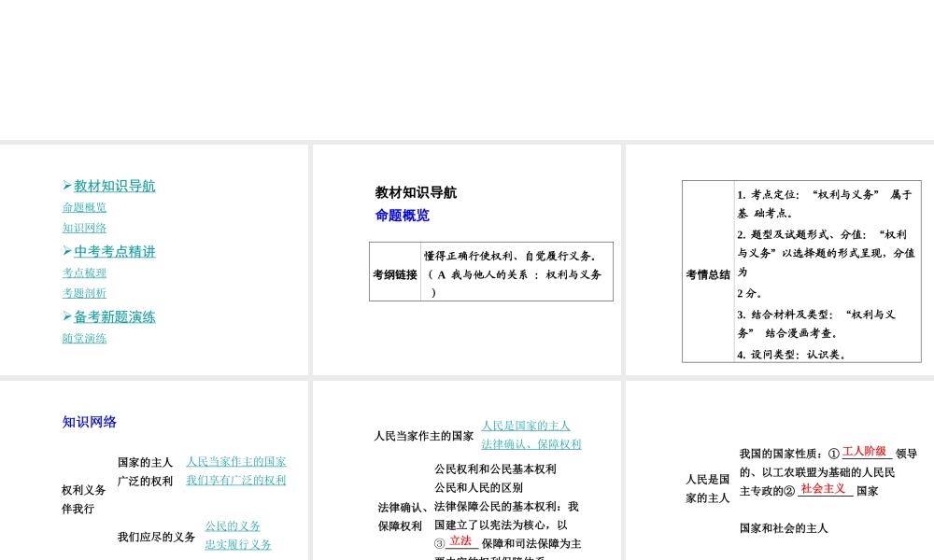Image resolution: width=934 pixels, height=560 pixels.
Task: Select the 1. 考点定位 line
Action: pos(825,203)
